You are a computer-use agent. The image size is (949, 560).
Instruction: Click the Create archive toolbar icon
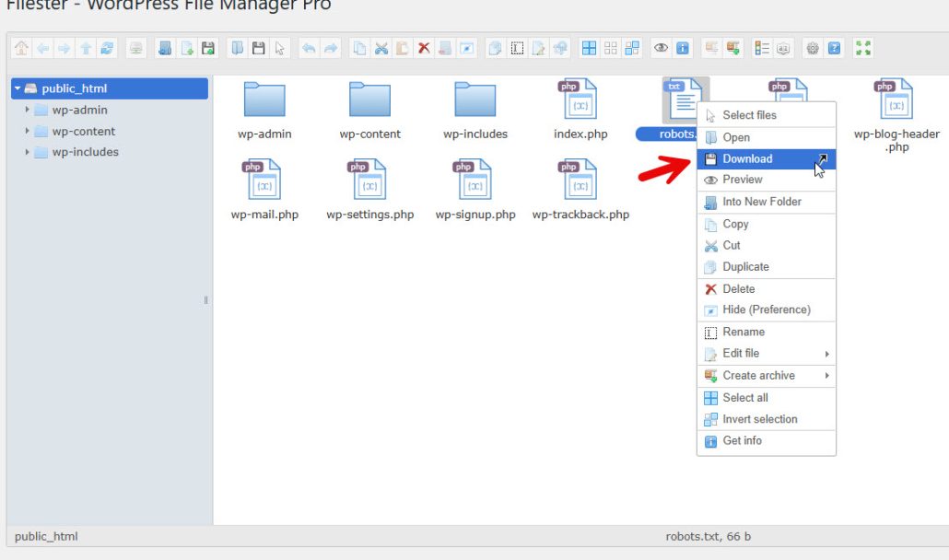tap(732, 49)
